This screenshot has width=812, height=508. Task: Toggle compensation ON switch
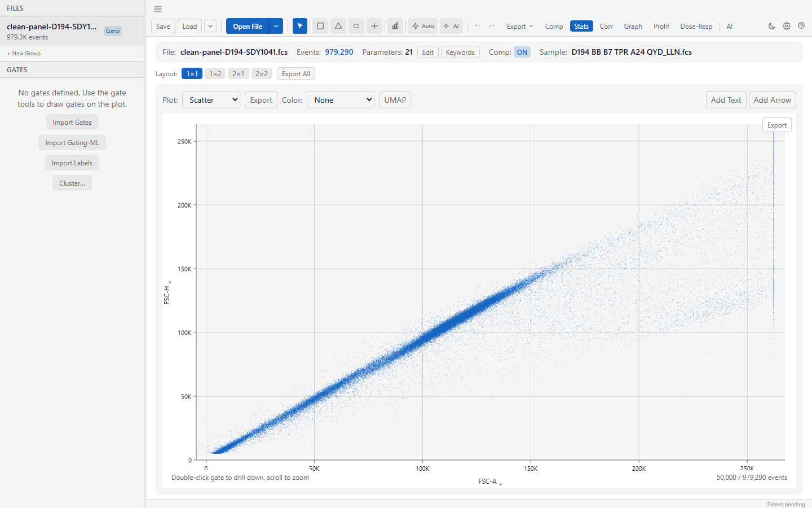click(522, 52)
